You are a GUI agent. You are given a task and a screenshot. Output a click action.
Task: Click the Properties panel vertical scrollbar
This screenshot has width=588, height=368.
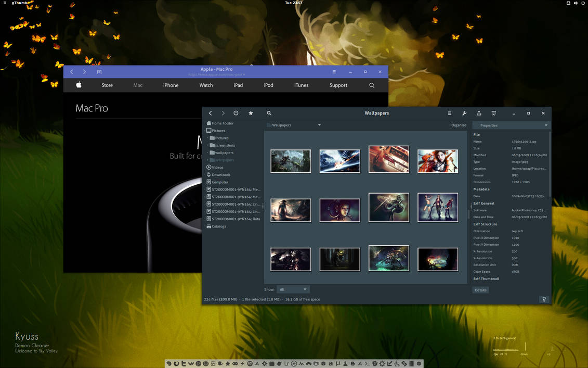click(x=550, y=163)
